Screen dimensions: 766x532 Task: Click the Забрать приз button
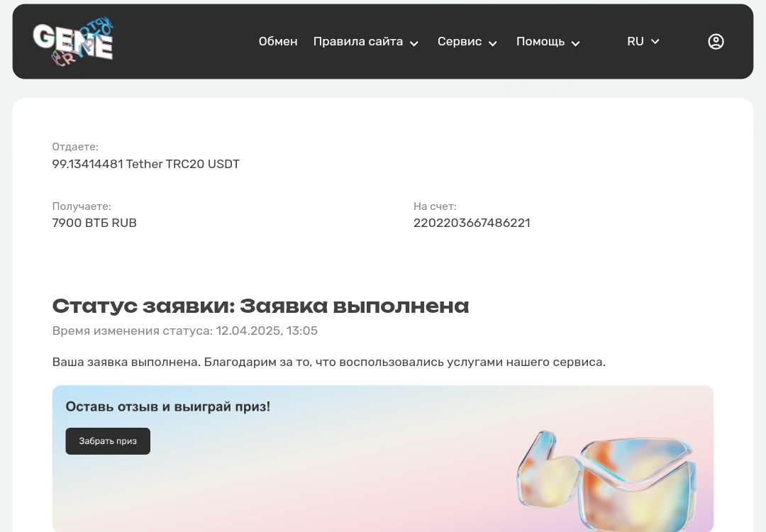click(108, 441)
